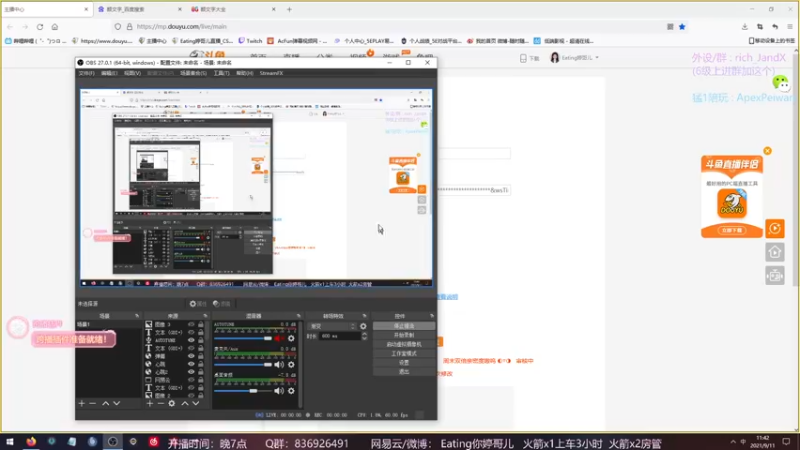
Task: Add a new source with plus icon
Action: [x=149, y=404]
